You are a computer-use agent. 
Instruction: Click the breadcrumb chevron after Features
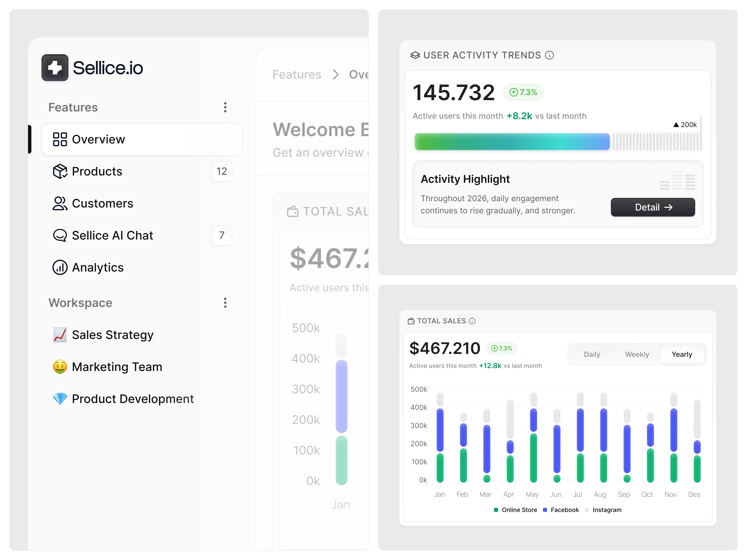coord(335,75)
